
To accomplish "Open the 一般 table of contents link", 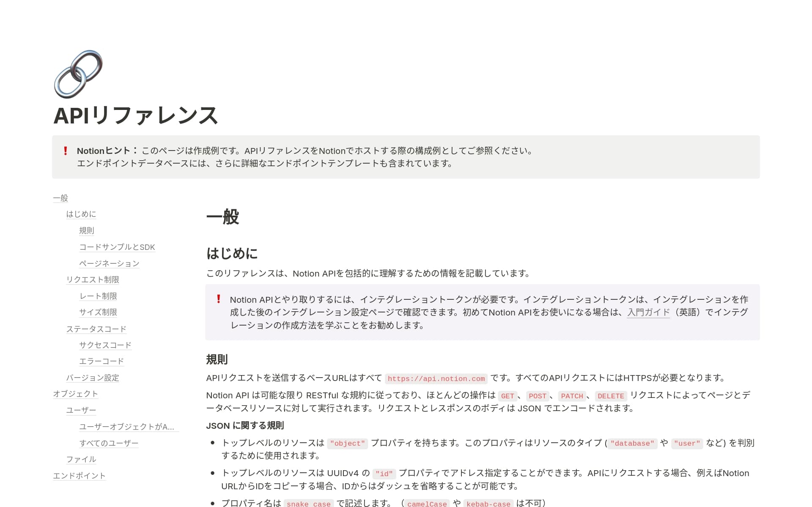I will tap(60, 198).
